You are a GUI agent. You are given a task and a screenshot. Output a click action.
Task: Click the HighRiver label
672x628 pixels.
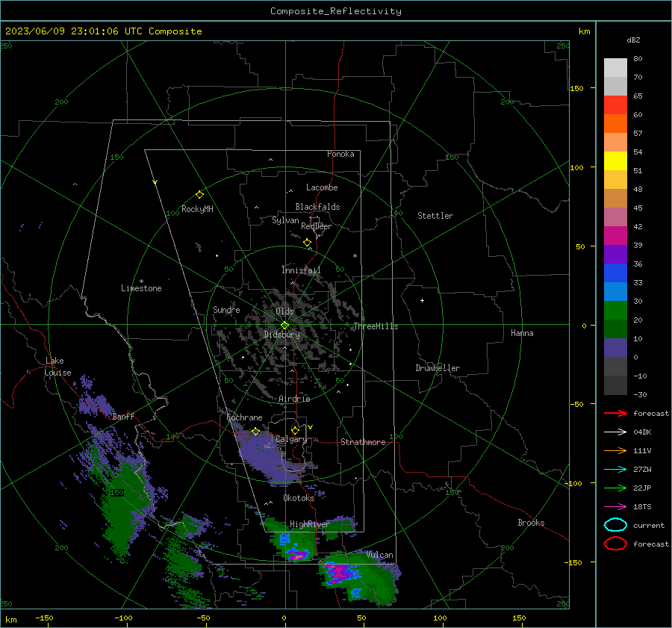tap(309, 524)
